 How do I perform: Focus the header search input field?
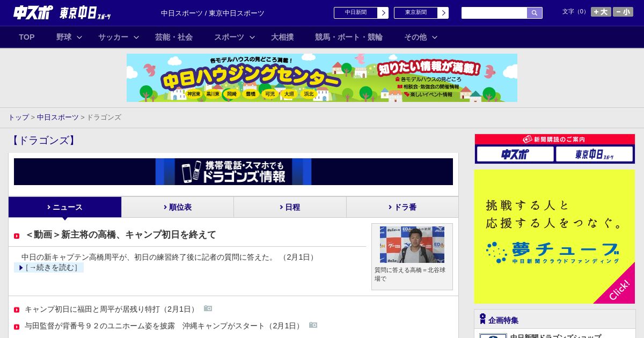coord(494,13)
